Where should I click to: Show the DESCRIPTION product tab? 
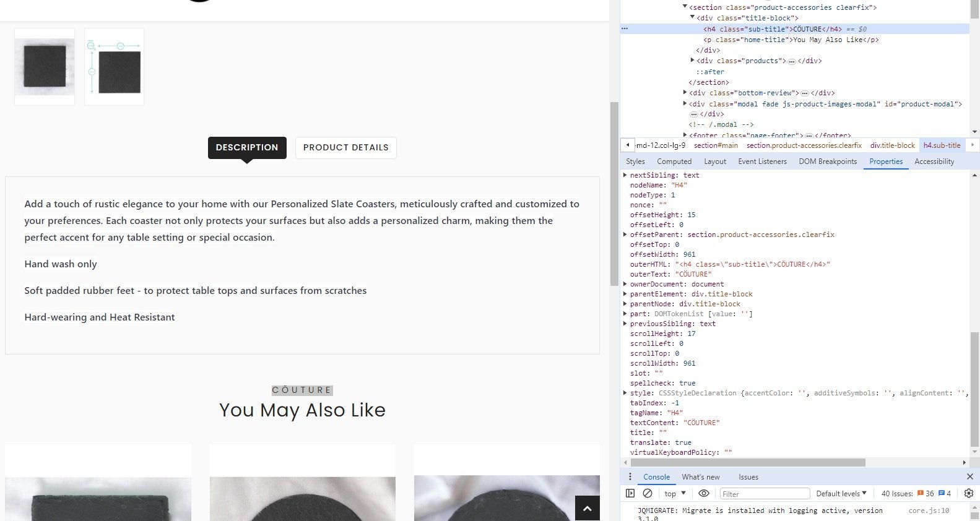pos(247,147)
